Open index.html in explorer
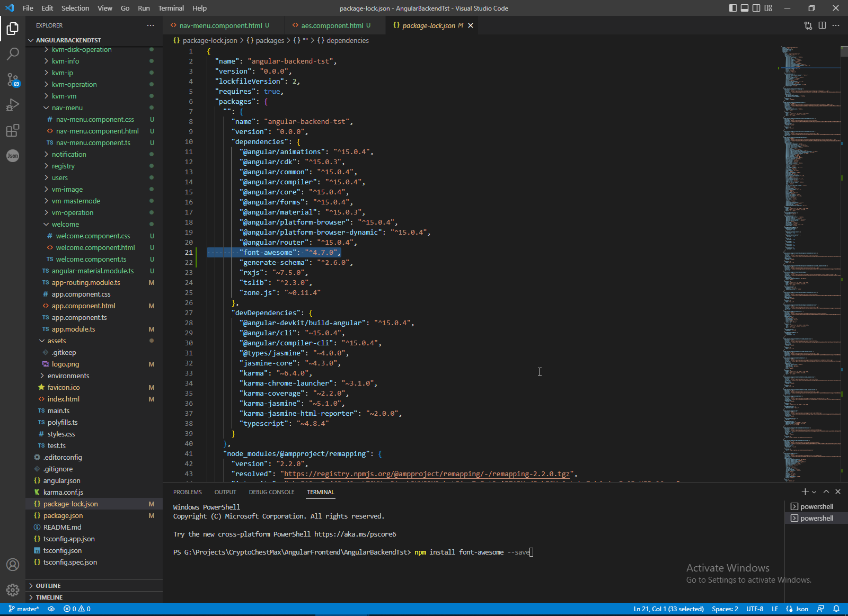 click(x=94, y=399)
